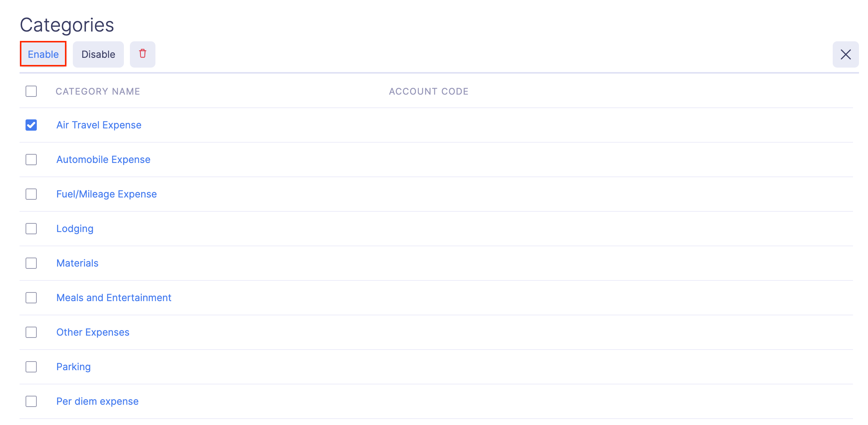Click the red trash delete icon
The image size is (868, 425).
click(x=143, y=54)
